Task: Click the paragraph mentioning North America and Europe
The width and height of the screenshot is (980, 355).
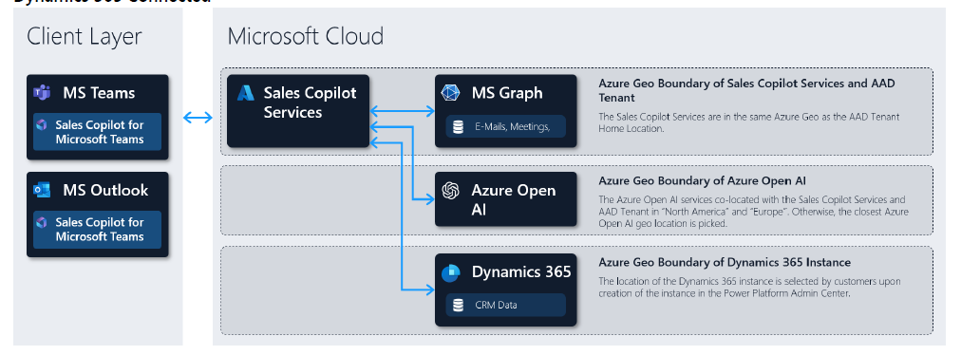Action: pyautogui.click(x=753, y=212)
